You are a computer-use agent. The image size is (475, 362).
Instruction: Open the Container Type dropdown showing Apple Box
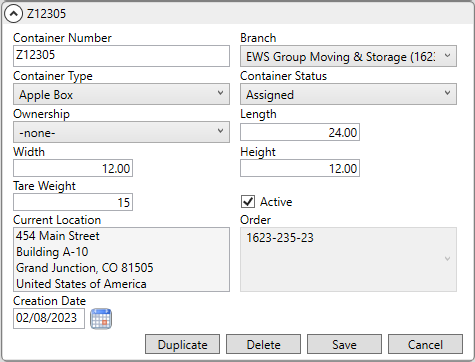pyautogui.click(x=121, y=94)
